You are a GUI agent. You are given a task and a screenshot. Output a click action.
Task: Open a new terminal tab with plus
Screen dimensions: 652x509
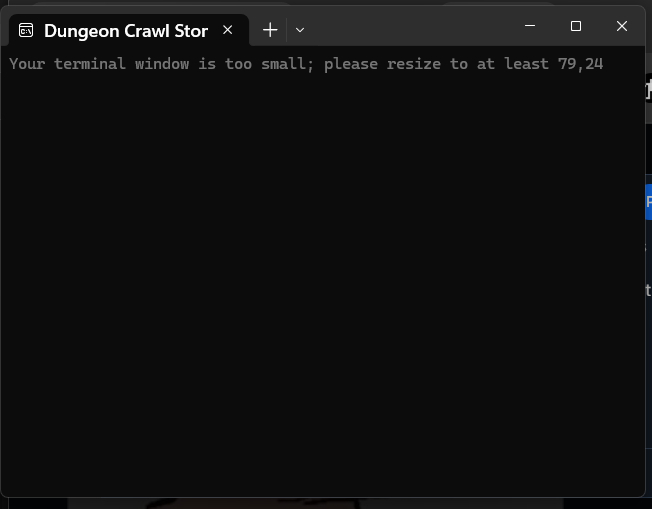(270, 30)
